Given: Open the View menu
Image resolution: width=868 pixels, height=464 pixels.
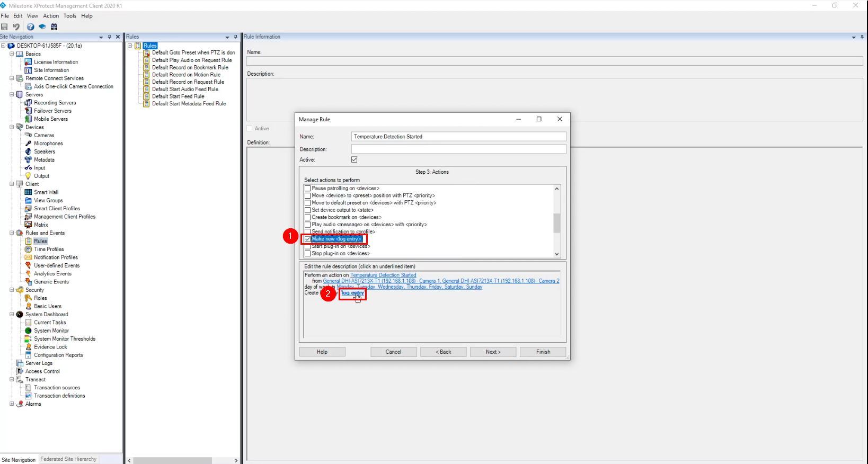Looking at the screenshot, I should click(x=32, y=16).
